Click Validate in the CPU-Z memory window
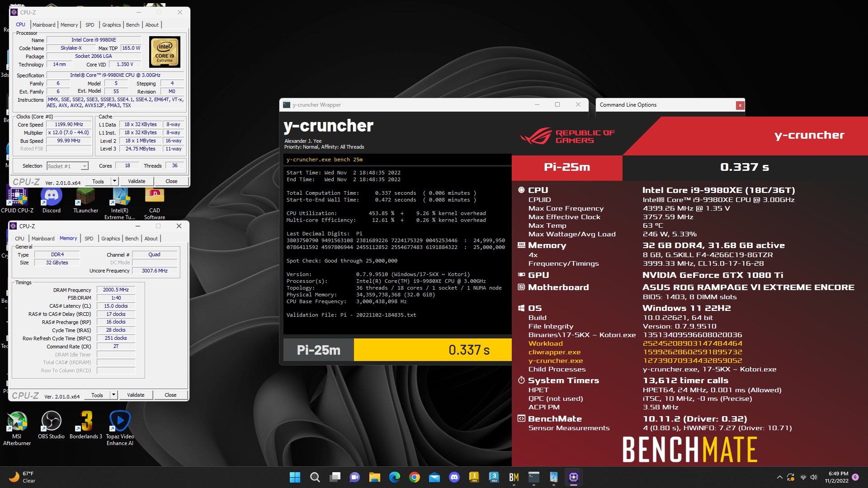Viewport: 868px width, 488px height. click(136, 395)
